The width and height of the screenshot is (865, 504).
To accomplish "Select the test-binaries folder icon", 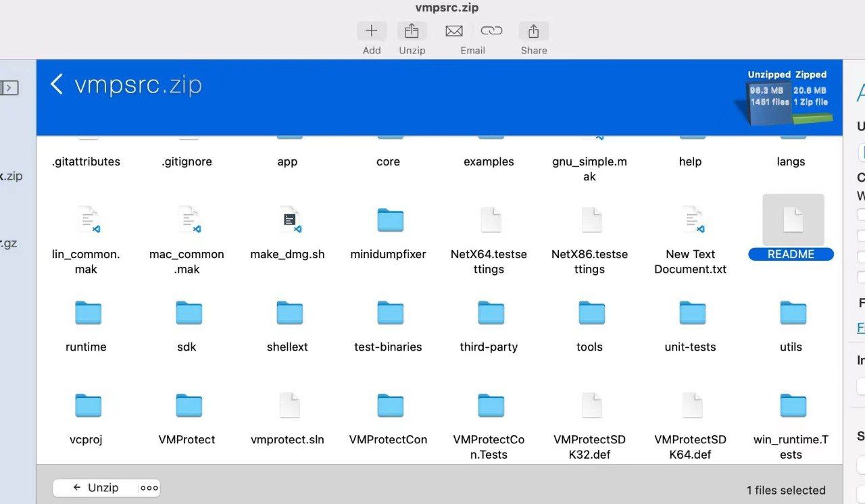I will tap(390, 313).
